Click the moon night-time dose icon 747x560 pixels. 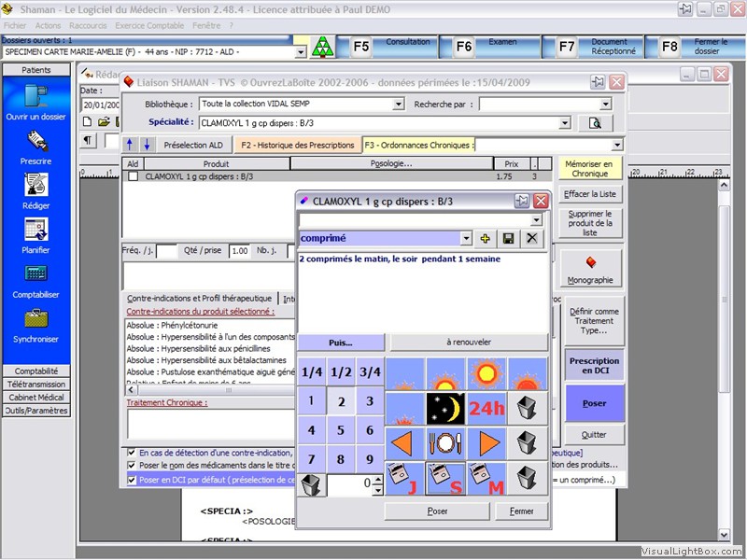[x=445, y=408]
